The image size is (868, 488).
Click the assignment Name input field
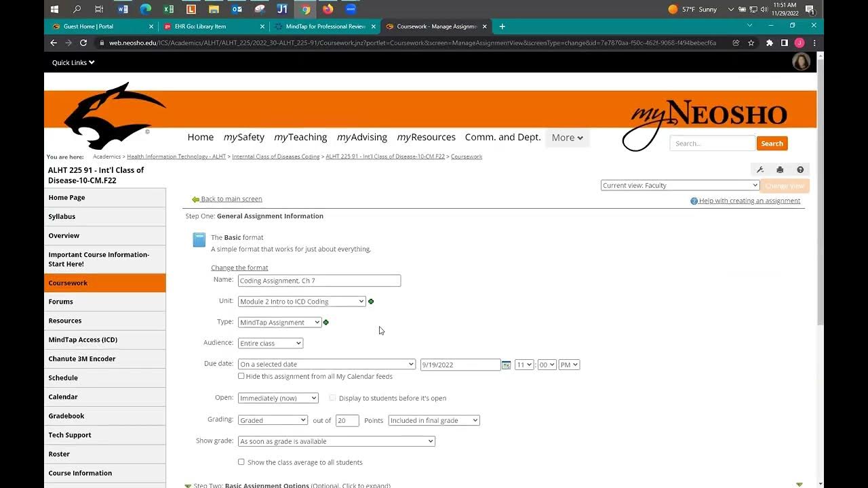(x=319, y=281)
